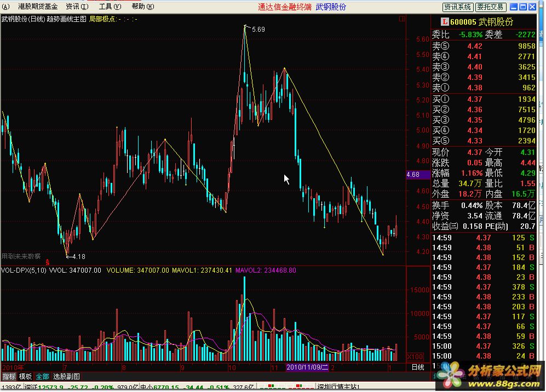This screenshot has width=546, height=392.
Task: Click the small square icon at chart top-right corner
Action: [x=402, y=19]
